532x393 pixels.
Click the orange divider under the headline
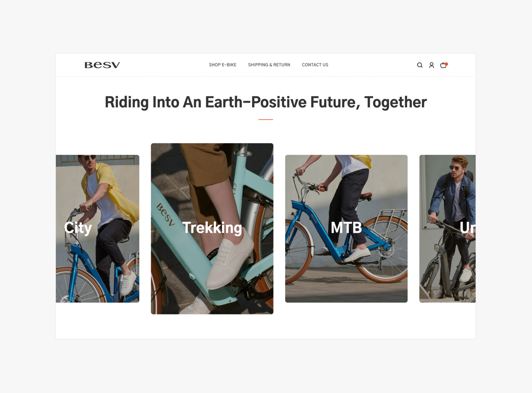(265, 119)
